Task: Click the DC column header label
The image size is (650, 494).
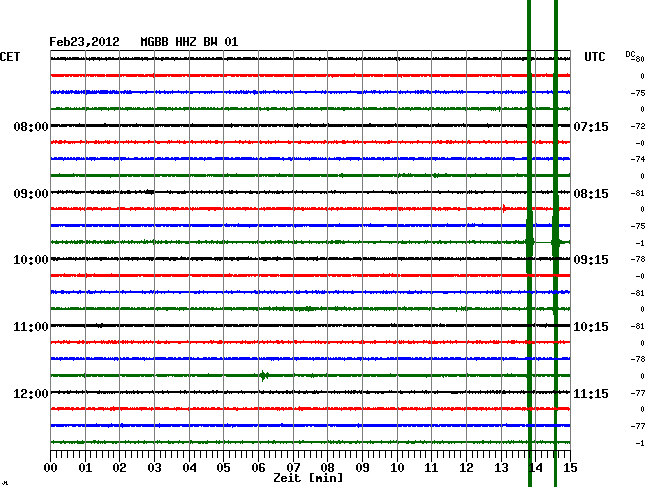Action: [x=630, y=54]
